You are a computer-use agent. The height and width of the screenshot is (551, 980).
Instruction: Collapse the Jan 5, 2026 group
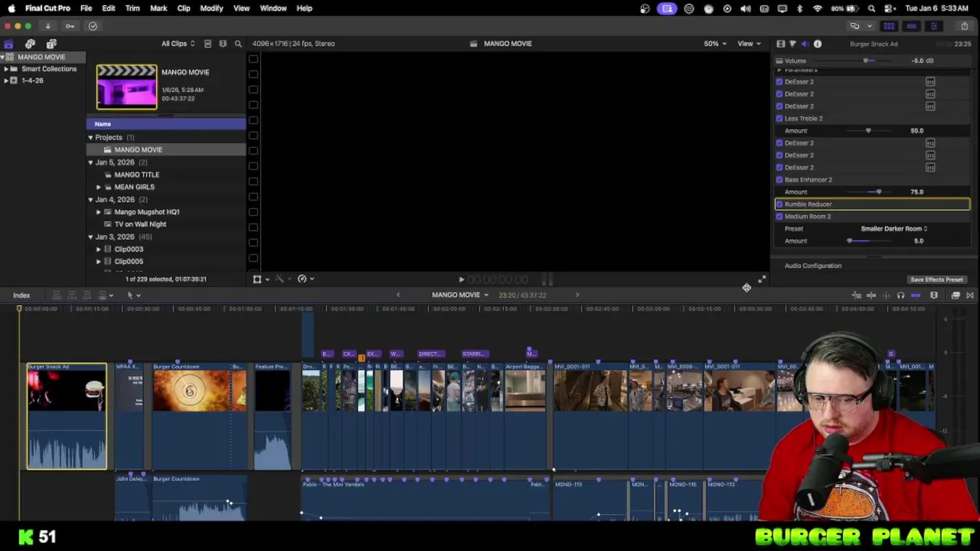[90, 163]
